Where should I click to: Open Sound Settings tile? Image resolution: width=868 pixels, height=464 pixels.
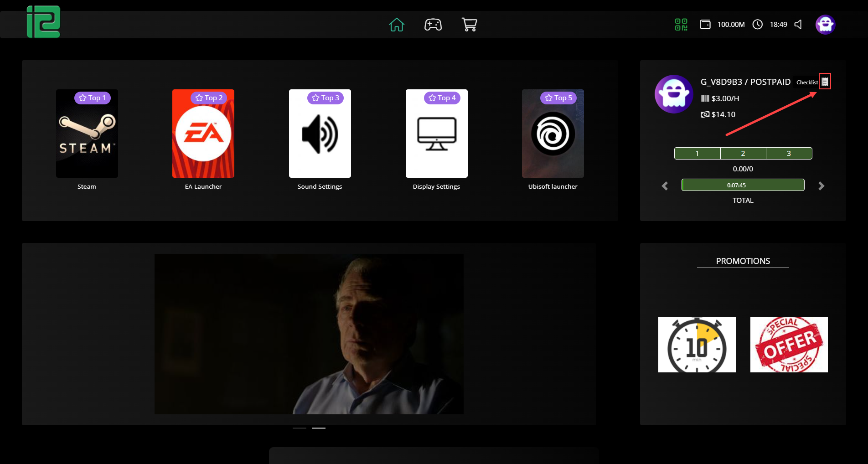coord(320,134)
